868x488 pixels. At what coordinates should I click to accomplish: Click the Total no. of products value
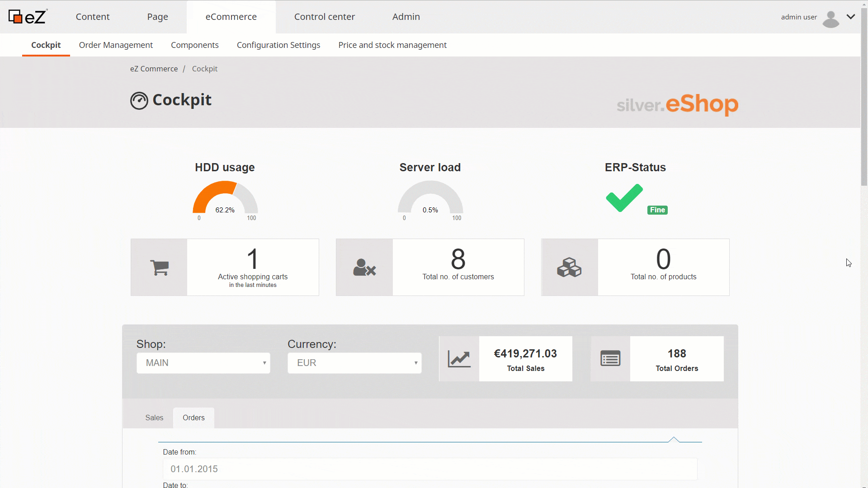pos(663,259)
